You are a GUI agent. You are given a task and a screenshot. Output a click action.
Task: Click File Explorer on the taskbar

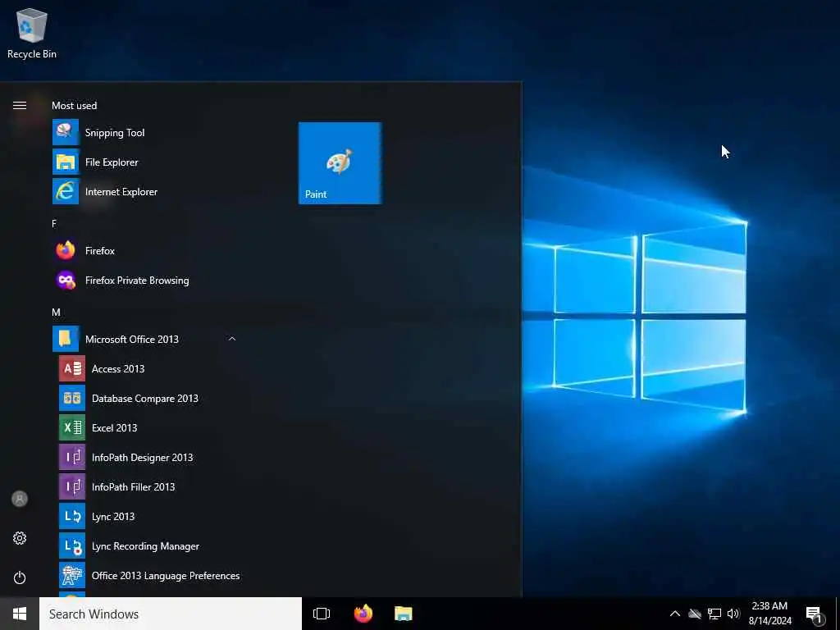point(404,614)
